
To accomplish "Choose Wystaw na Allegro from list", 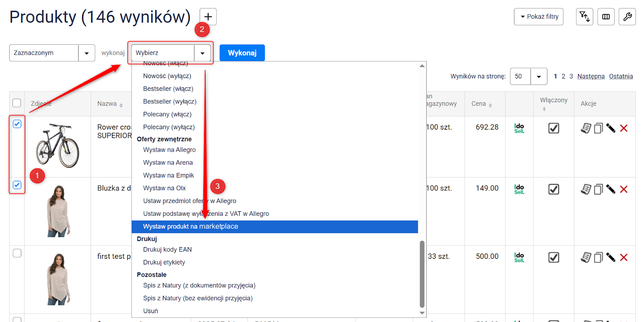I will point(169,150).
